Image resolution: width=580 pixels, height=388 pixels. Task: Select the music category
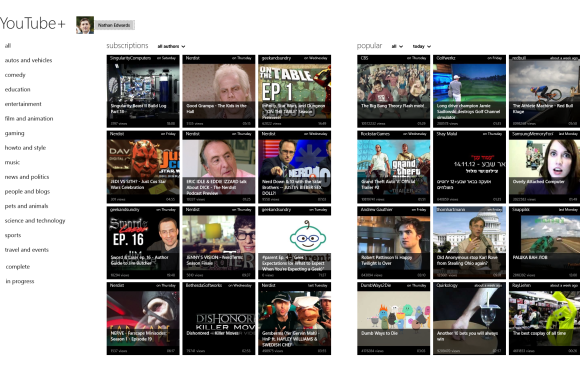(x=12, y=162)
